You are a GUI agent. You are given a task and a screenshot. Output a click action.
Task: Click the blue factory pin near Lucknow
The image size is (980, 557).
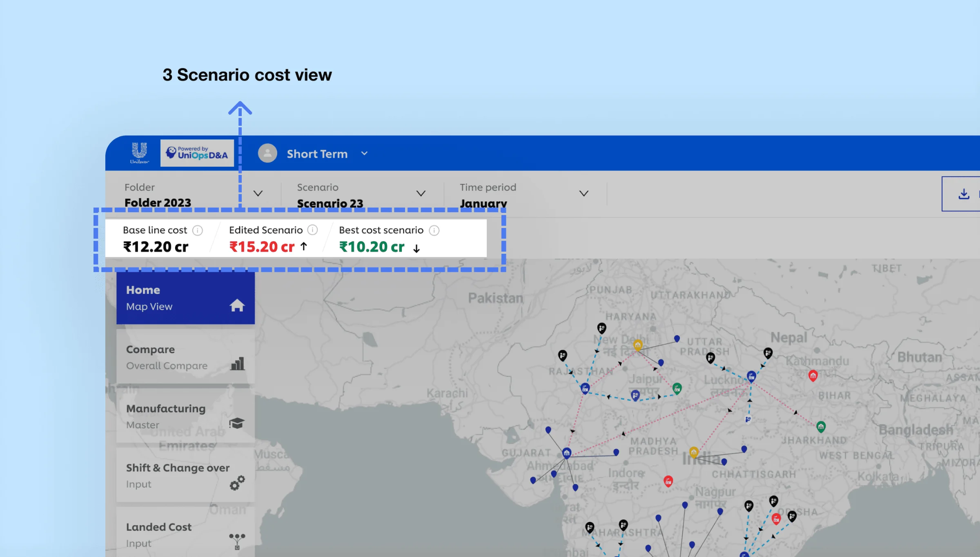coord(751,377)
